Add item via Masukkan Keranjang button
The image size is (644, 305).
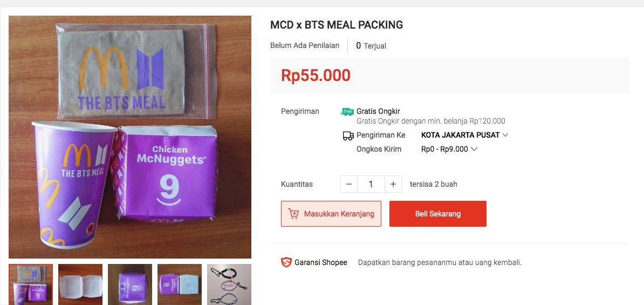tap(331, 214)
